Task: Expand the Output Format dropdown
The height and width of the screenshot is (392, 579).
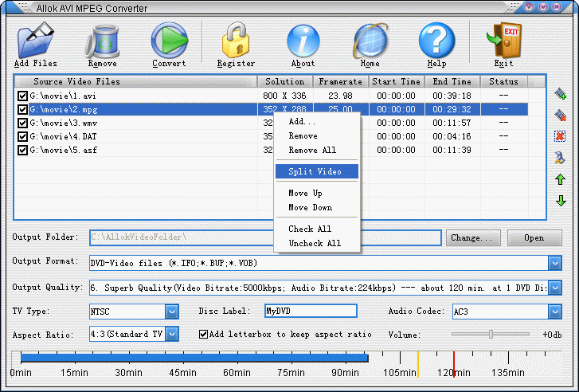Action: 554,263
